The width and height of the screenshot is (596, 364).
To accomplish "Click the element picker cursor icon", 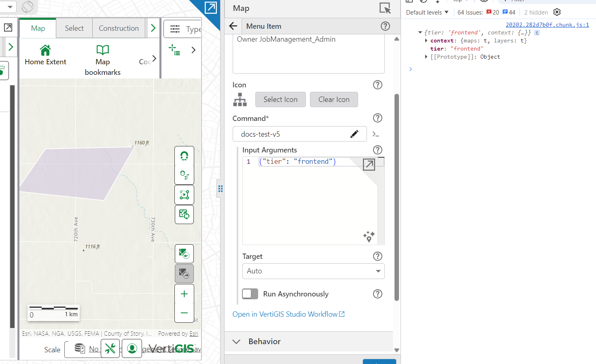I will [385, 8].
